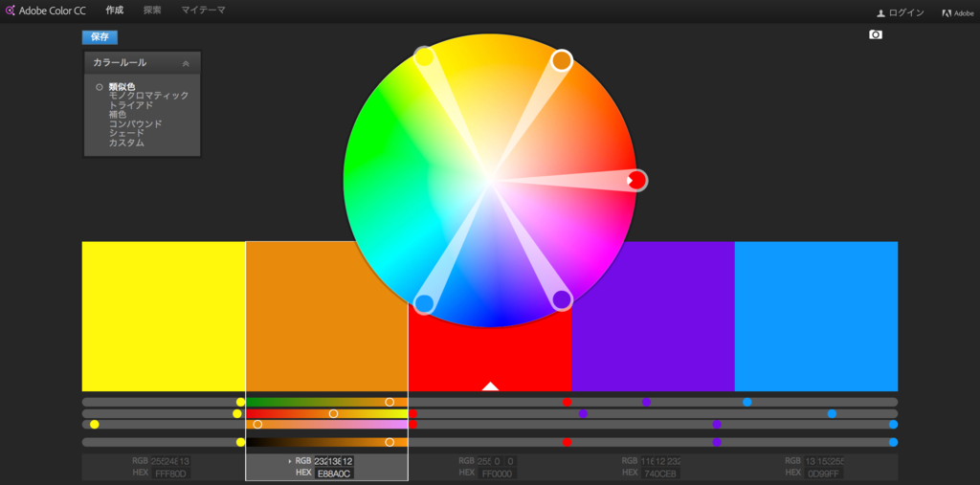Click the Adobe Color CC logo icon
Viewport: 980px width, 485px height.
coord(10,11)
